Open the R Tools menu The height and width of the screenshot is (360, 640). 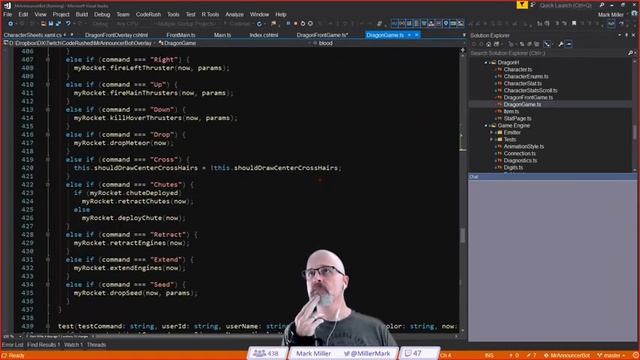click(210, 14)
